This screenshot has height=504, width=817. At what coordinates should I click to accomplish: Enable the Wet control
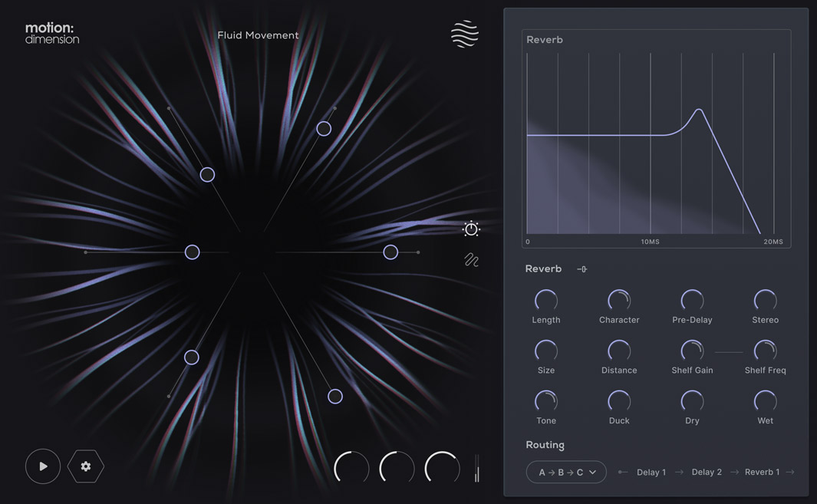765,402
